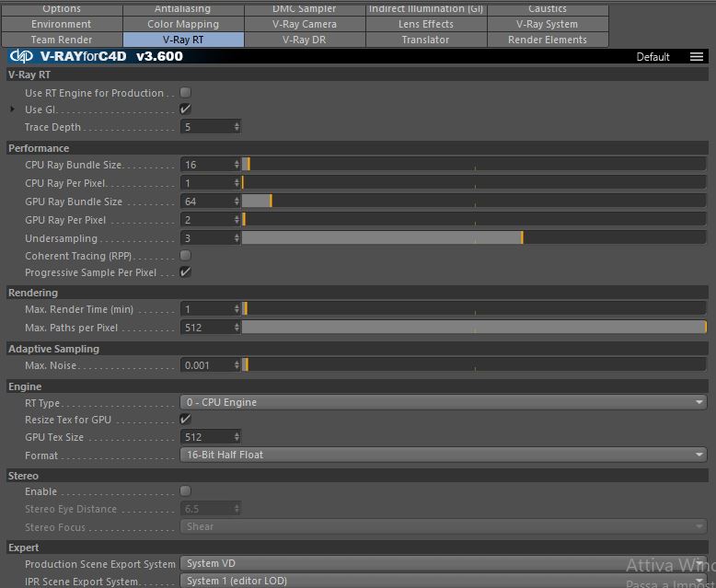Click the Adaptive Sampling section header
Screen dimensions: 716x588
click(358, 349)
